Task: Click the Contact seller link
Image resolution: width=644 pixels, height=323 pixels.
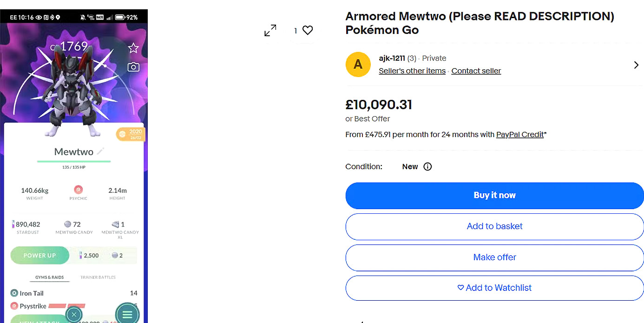Action: tap(476, 71)
